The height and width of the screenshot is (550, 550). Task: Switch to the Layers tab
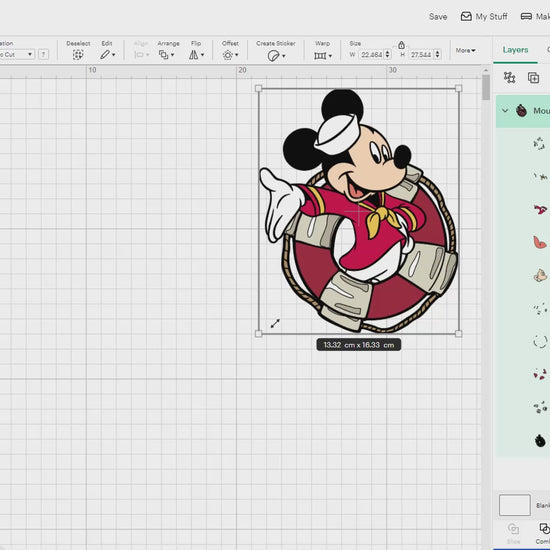point(515,50)
